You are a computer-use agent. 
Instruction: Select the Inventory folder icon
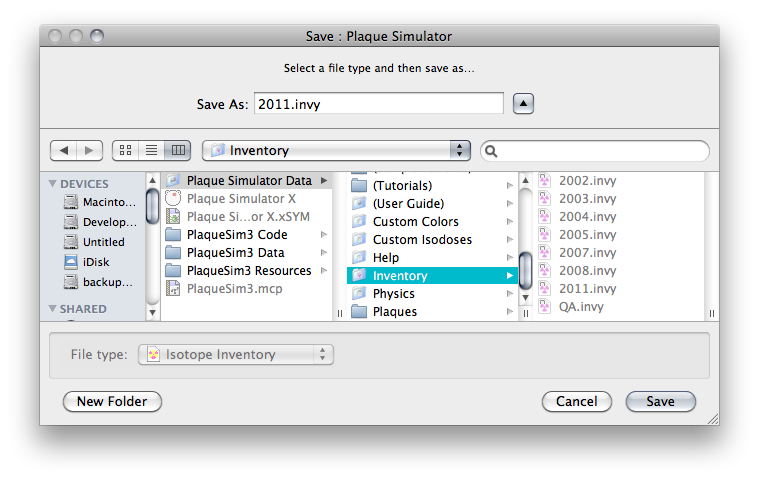point(359,275)
